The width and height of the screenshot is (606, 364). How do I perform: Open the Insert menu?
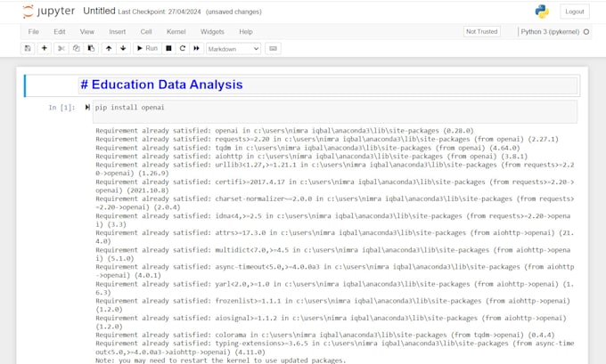pos(117,32)
